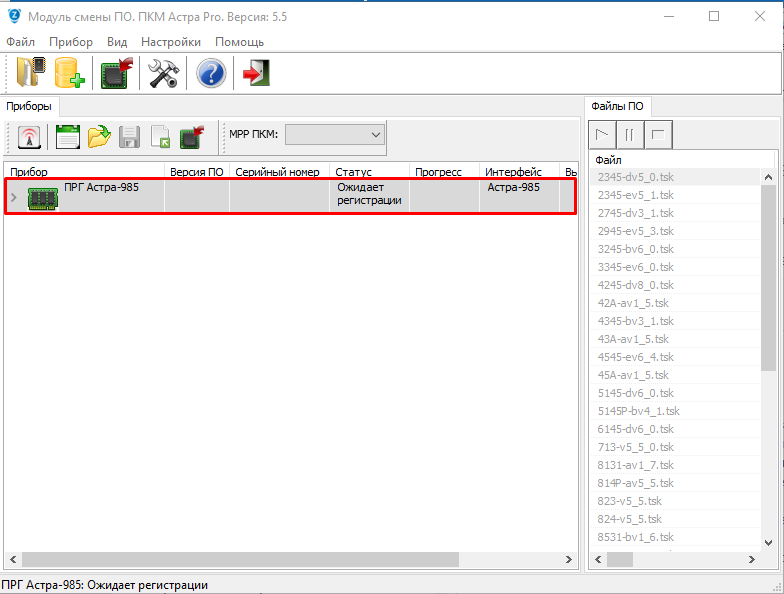The width and height of the screenshot is (784, 594).
Task: Click the green calendar list icon
Action: click(67, 136)
